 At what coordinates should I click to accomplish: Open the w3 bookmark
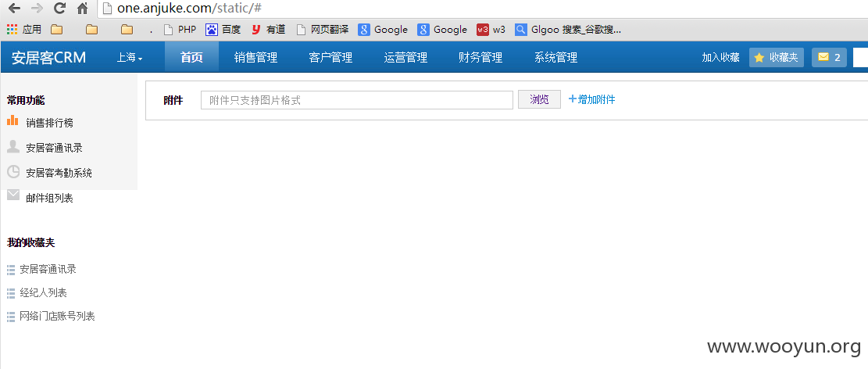pos(491,30)
